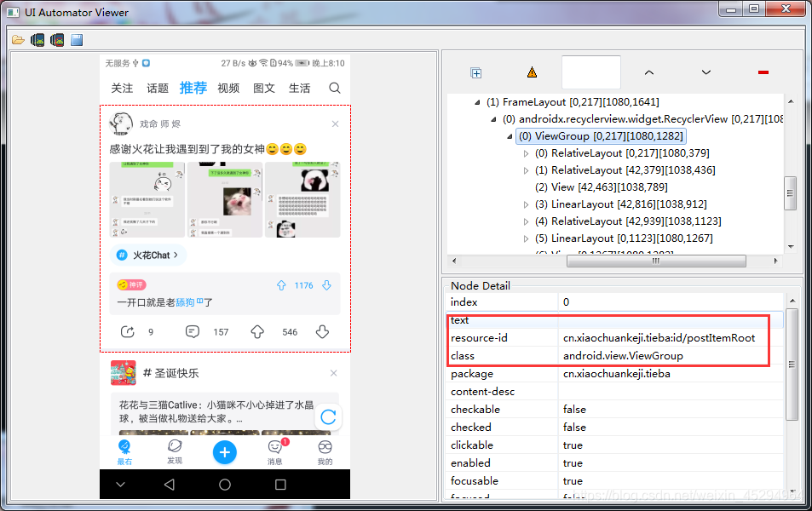Upvote the top comment showing 1176
The height and width of the screenshot is (511, 812).
[281, 285]
